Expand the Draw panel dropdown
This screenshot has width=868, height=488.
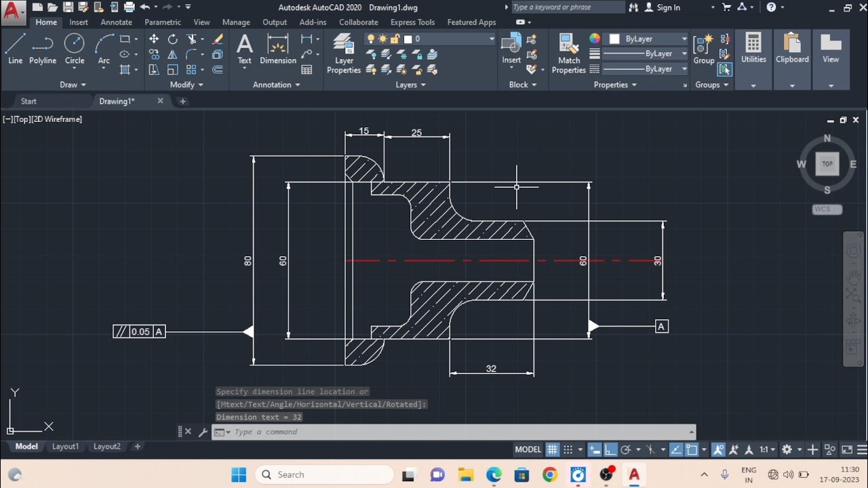[73, 85]
